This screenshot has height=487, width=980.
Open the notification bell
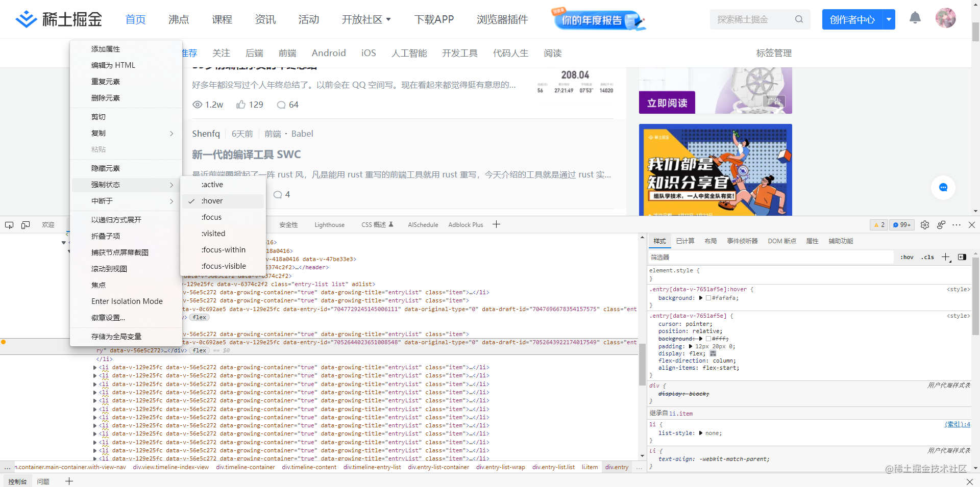pyautogui.click(x=915, y=18)
